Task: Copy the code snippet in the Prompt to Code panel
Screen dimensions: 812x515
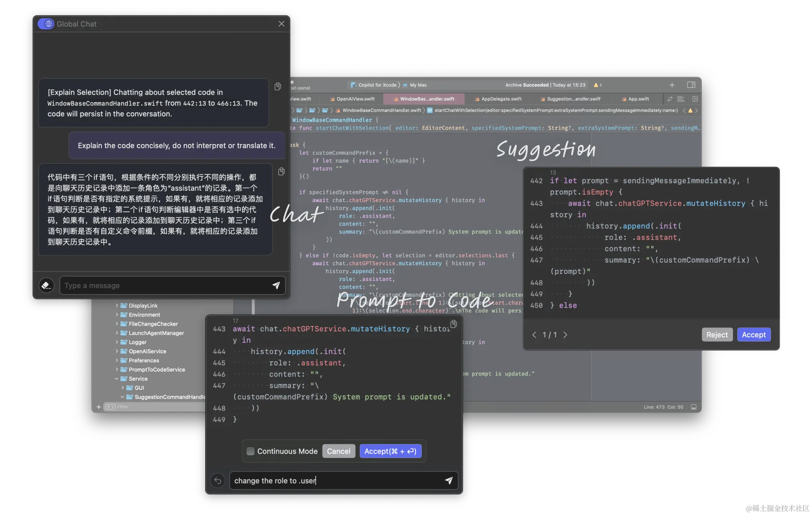Action: (x=454, y=324)
